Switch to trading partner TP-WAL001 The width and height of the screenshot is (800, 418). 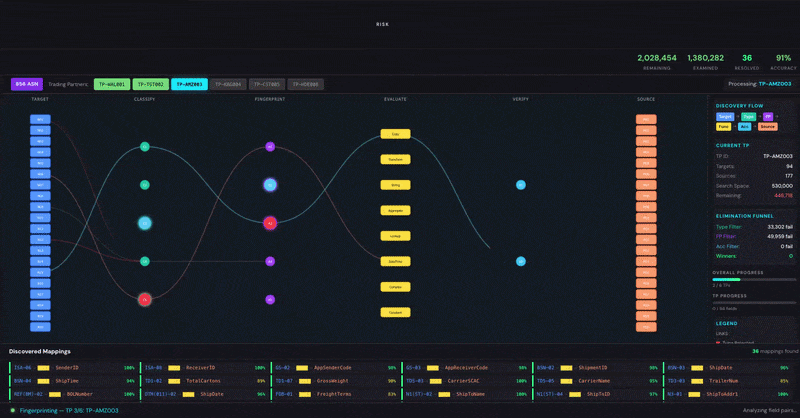click(112, 84)
